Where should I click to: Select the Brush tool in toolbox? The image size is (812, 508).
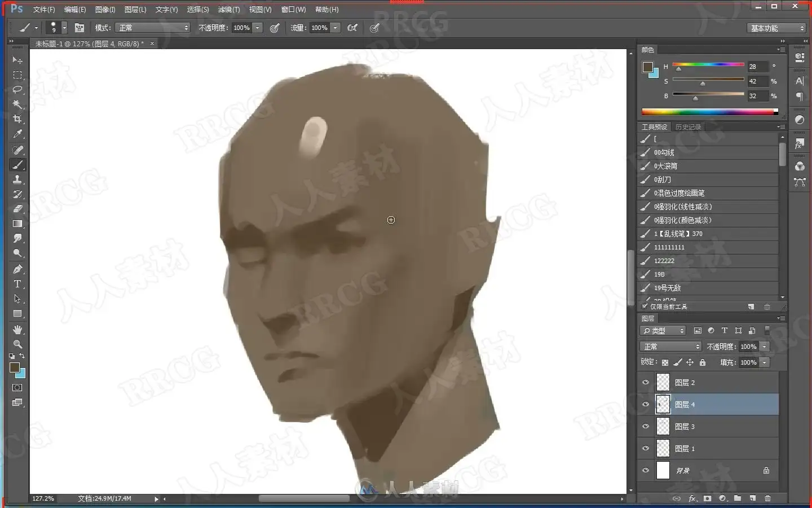point(17,165)
